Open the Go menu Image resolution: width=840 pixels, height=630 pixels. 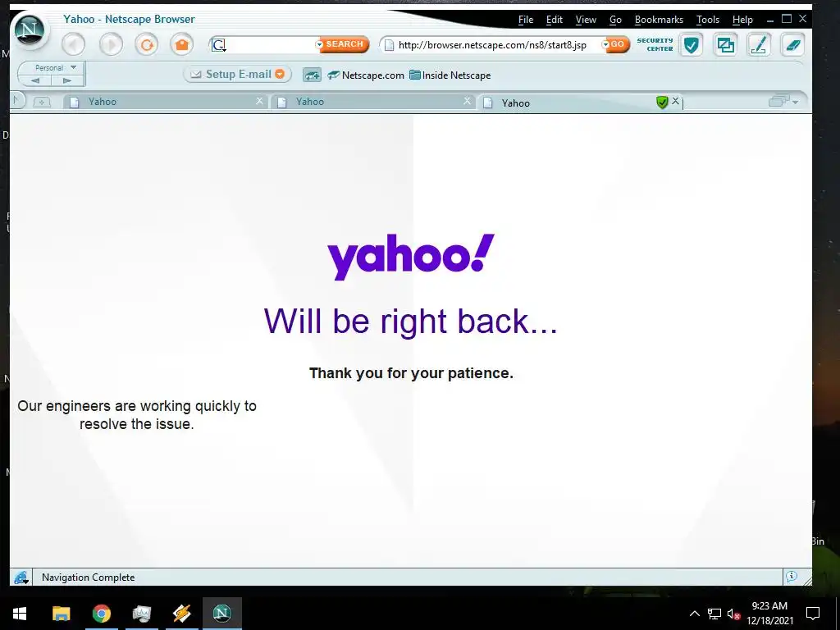click(x=615, y=20)
